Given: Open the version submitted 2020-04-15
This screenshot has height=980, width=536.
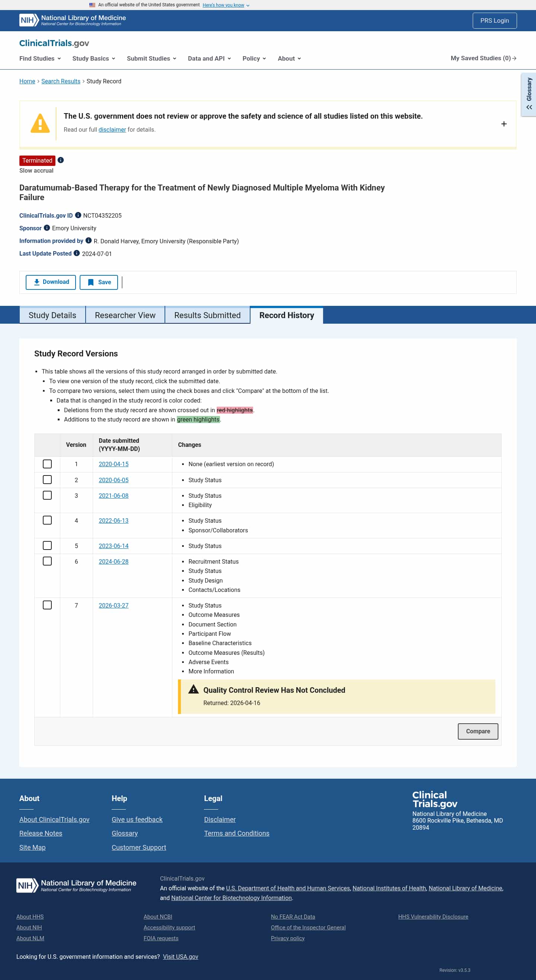Looking at the screenshot, I should [114, 464].
